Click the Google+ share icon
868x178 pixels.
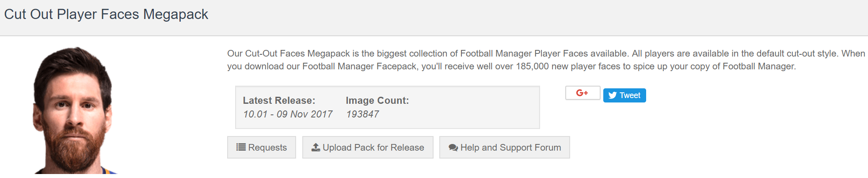(582, 93)
